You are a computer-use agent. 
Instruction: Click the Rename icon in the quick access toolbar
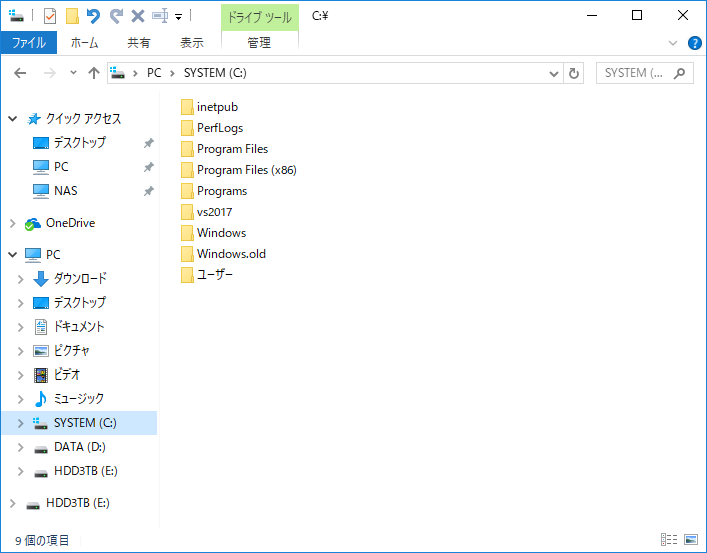[160, 16]
